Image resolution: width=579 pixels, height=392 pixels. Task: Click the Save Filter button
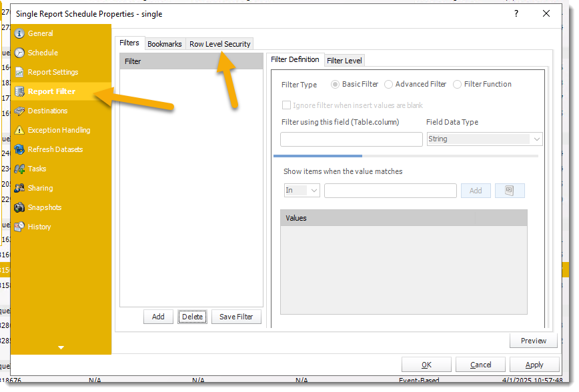coord(236,317)
